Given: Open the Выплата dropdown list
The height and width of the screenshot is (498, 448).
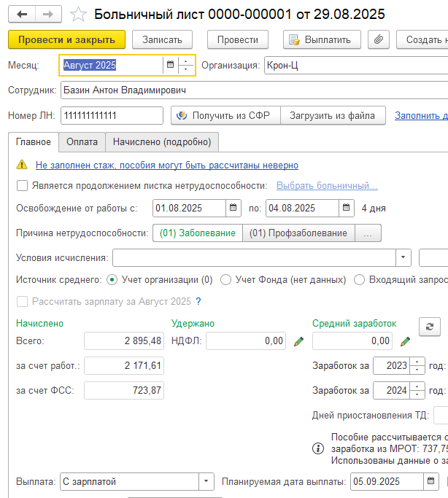Looking at the screenshot, I should [x=206, y=481].
